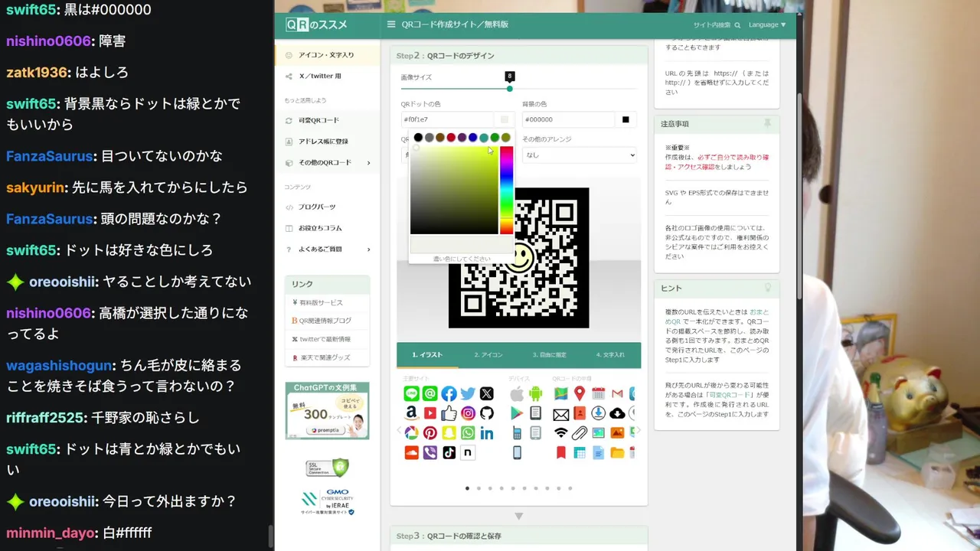Select the white note 'n' illustration
980x551 pixels.
tap(468, 452)
